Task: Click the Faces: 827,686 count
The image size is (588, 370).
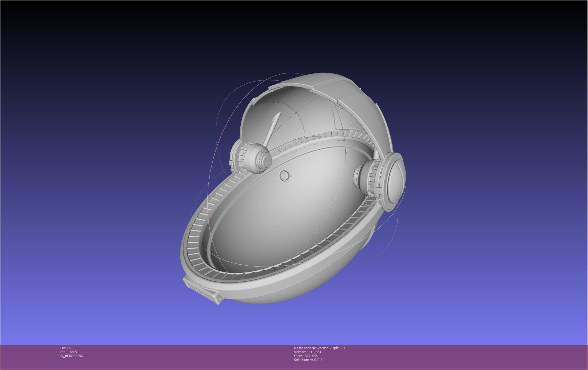Action: pyautogui.click(x=306, y=356)
